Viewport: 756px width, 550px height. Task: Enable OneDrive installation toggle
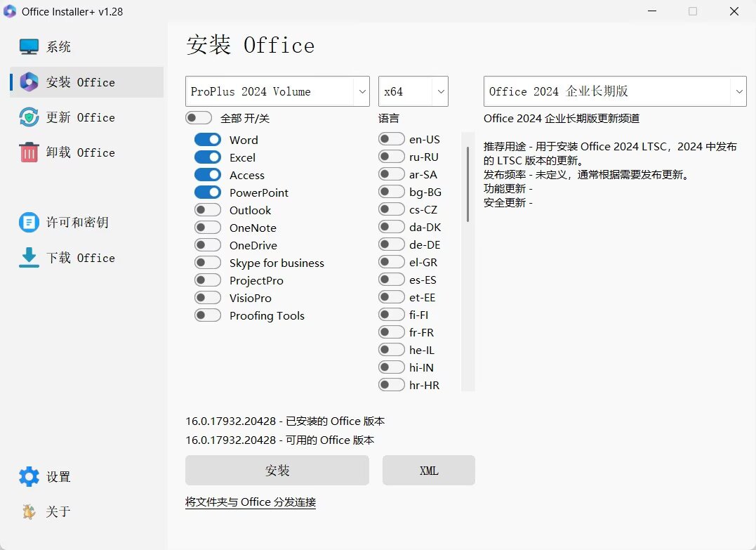[208, 245]
